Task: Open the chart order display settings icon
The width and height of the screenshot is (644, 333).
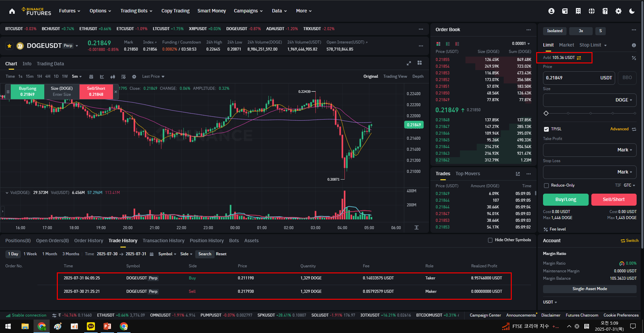Action: tap(123, 77)
